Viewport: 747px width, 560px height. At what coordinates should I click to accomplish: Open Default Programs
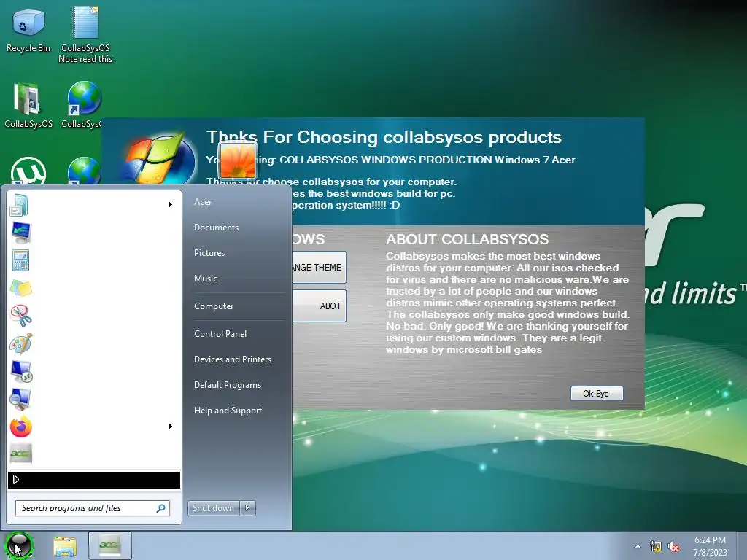pyautogui.click(x=228, y=385)
